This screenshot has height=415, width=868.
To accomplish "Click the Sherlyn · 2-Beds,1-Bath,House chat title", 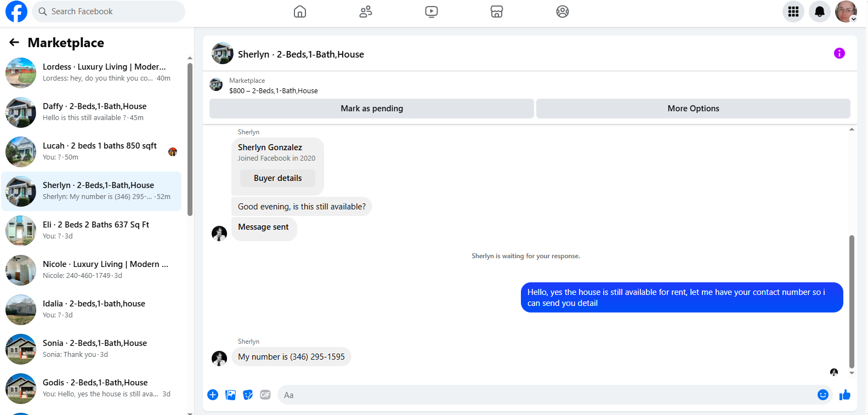I will point(301,54).
